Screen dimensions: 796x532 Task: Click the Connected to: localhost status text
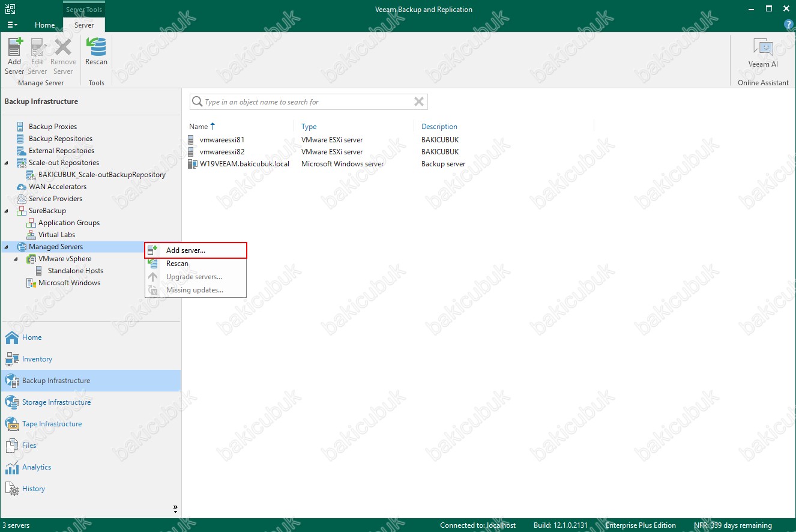[x=478, y=525]
